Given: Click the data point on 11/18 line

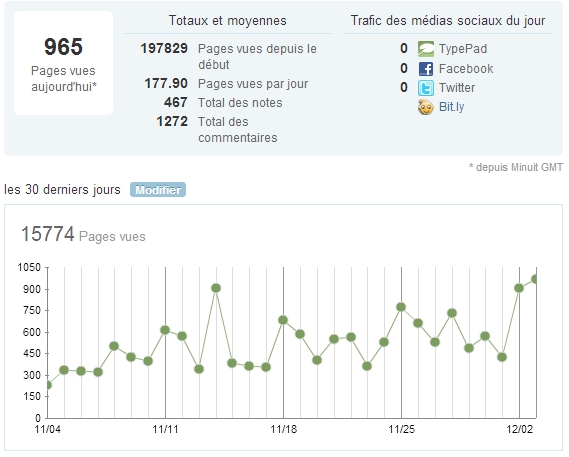Looking at the screenshot, I should pos(283,320).
